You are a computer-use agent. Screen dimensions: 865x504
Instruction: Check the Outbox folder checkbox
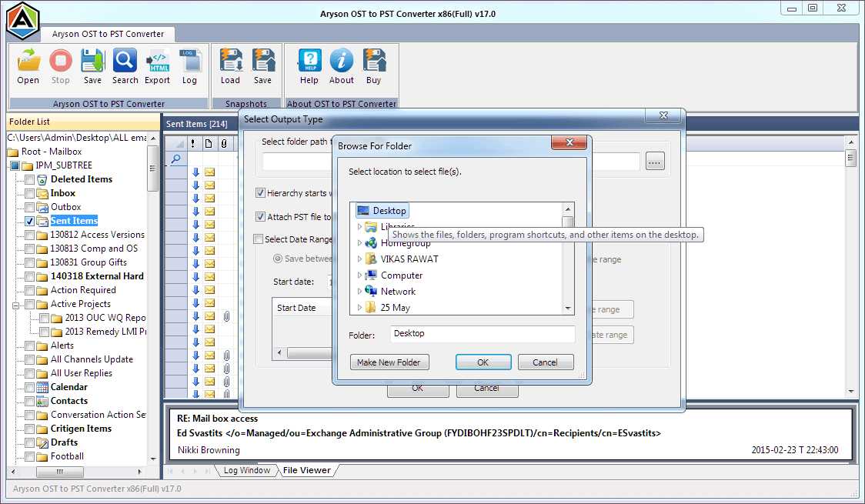click(30, 207)
